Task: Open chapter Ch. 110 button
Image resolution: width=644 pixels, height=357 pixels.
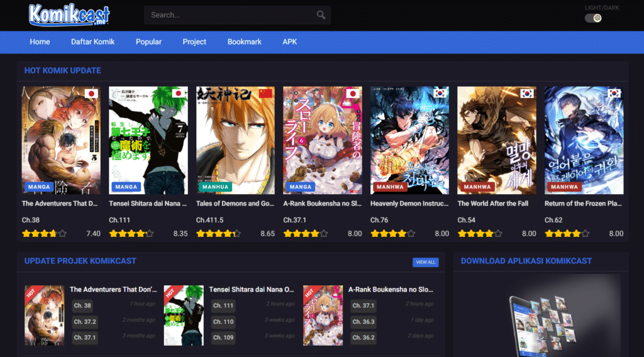Action: [223, 322]
